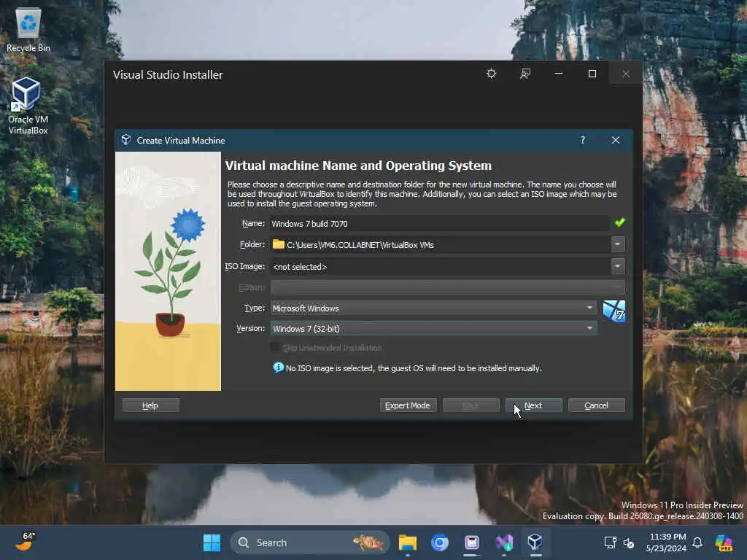Open the notifications bell icon

(697, 542)
